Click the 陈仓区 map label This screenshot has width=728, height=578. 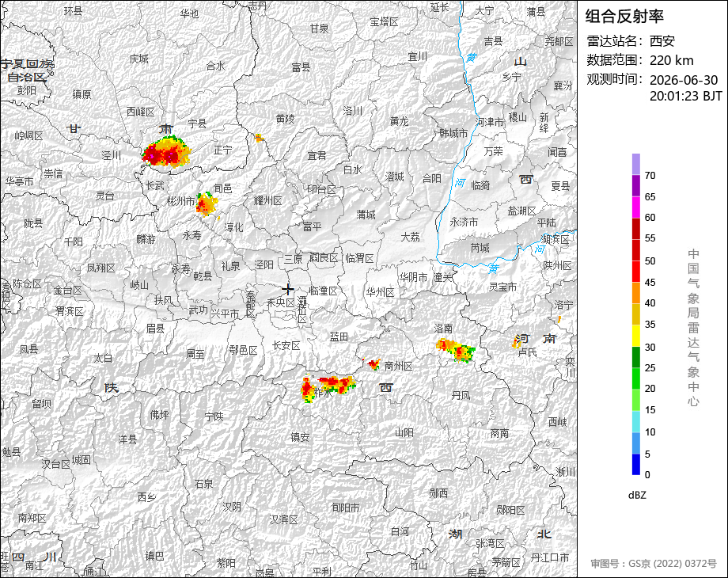27,283
